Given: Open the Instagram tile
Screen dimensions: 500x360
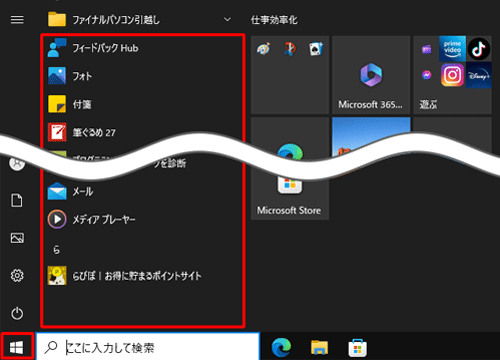Looking at the screenshot, I should click(x=452, y=75).
